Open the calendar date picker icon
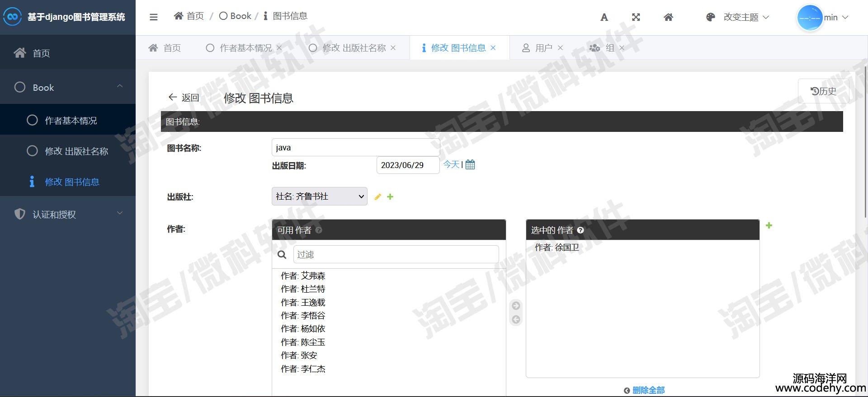This screenshot has width=868, height=397. 470,164
